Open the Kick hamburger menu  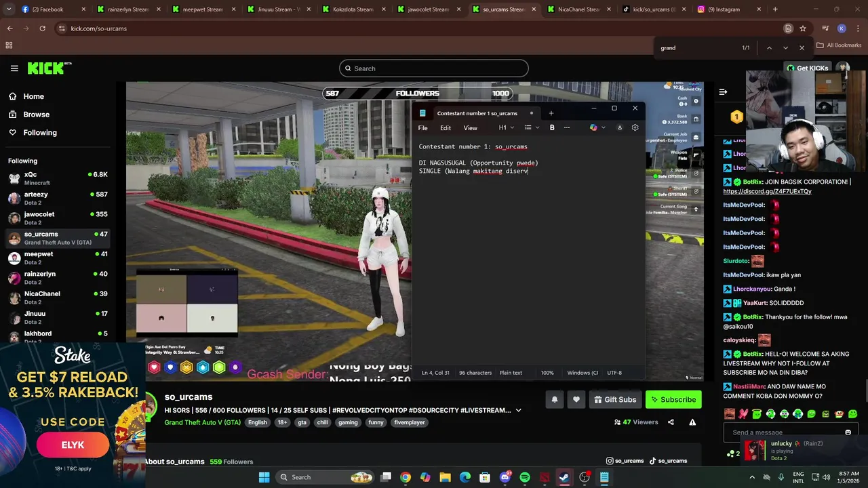14,68
